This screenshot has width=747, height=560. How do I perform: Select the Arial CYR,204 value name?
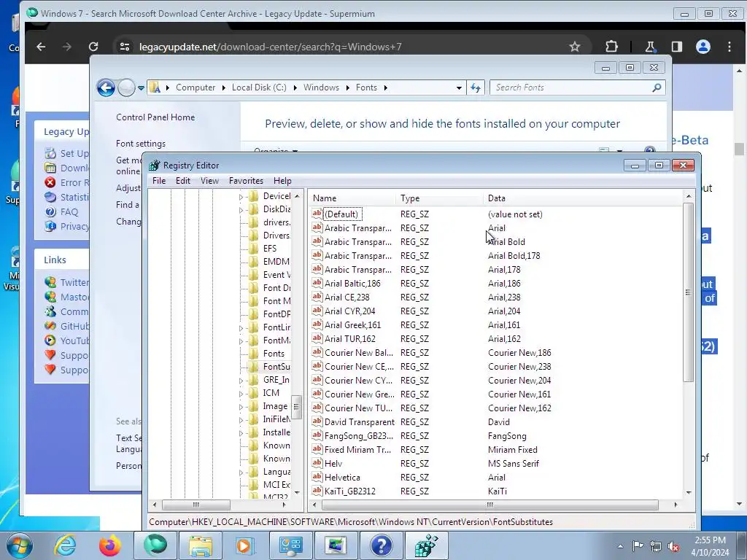(349, 311)
